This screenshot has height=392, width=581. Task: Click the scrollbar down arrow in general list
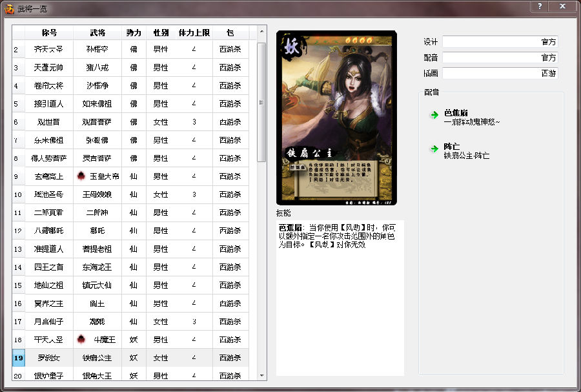click(x=261, y=375)
